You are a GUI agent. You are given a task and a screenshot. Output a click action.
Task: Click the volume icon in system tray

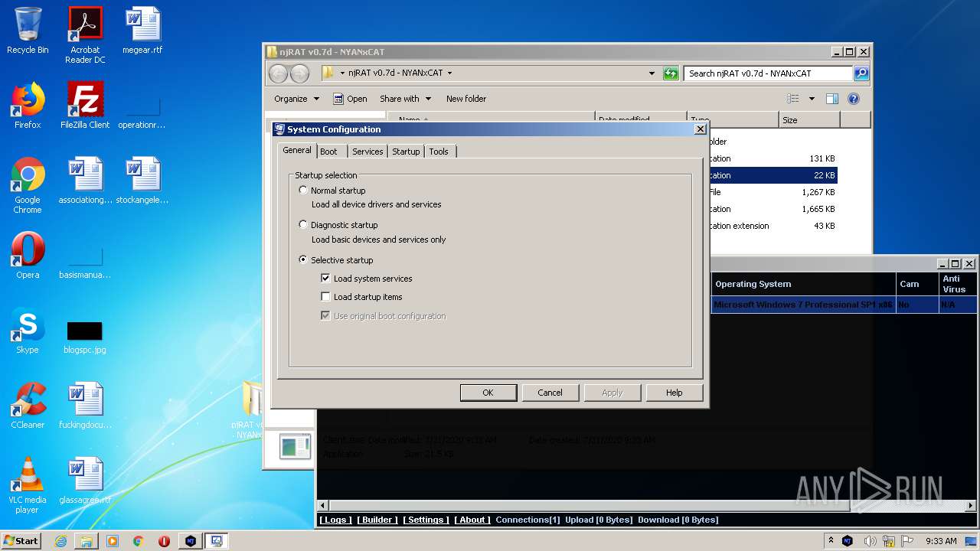click(869, 541)
